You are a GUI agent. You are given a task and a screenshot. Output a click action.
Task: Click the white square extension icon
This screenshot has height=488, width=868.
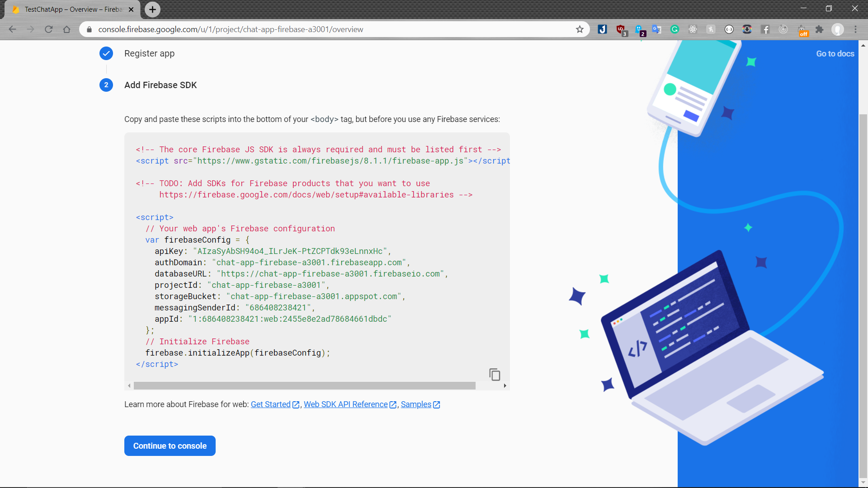[x=711, y=29]
